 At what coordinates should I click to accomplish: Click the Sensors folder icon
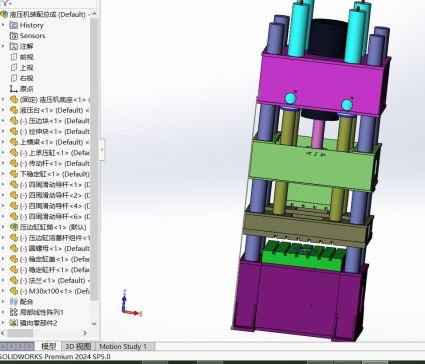pos(14,36)
